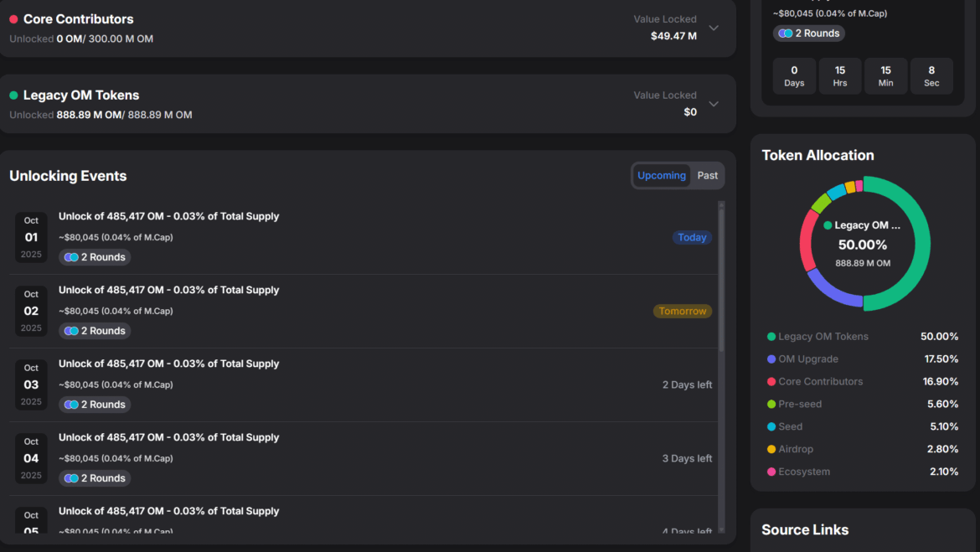Click rounds icon in Oct 01 event

71,257
